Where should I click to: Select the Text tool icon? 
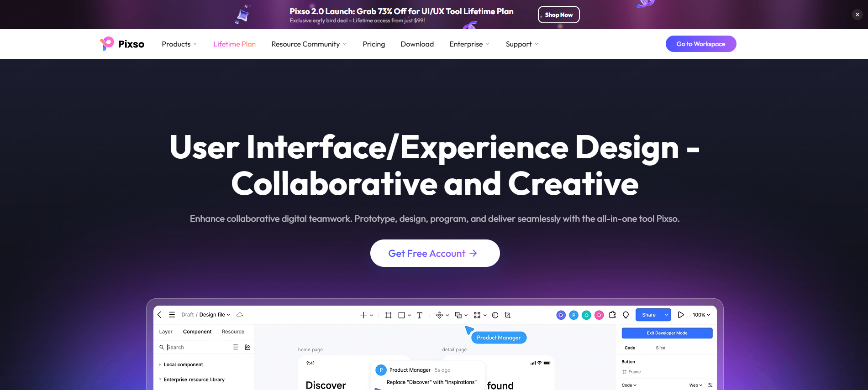[x=419, y=315]
